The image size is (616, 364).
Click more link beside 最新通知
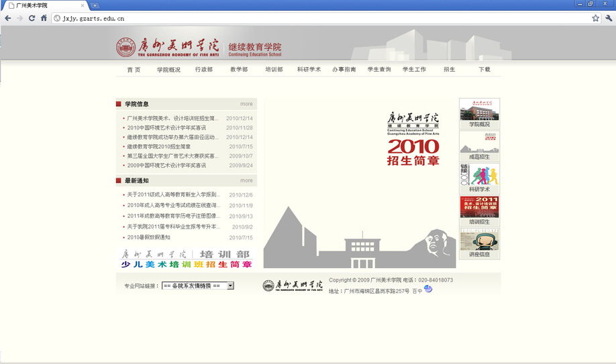[x=246, y=180]
